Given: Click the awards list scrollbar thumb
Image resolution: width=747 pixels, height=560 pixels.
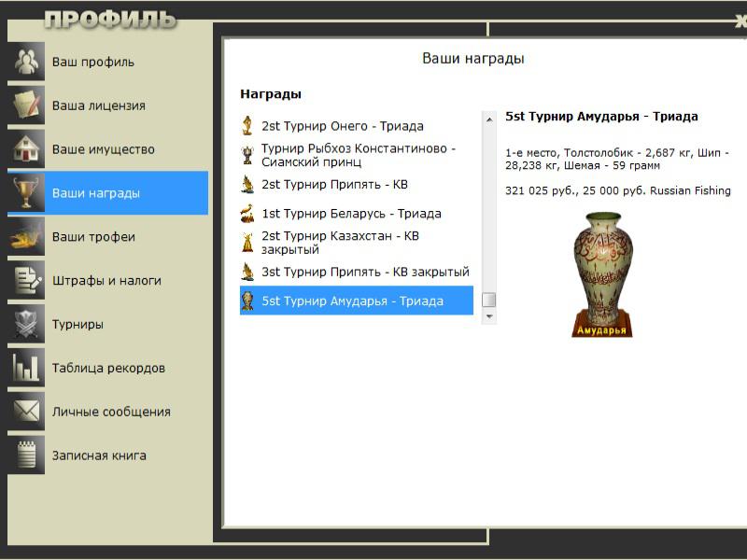Looking at the screenshot, I should tap(489, 300).
